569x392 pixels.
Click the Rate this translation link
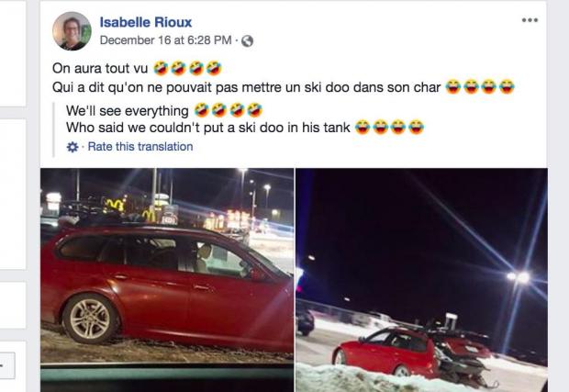(x=140, y=147)
